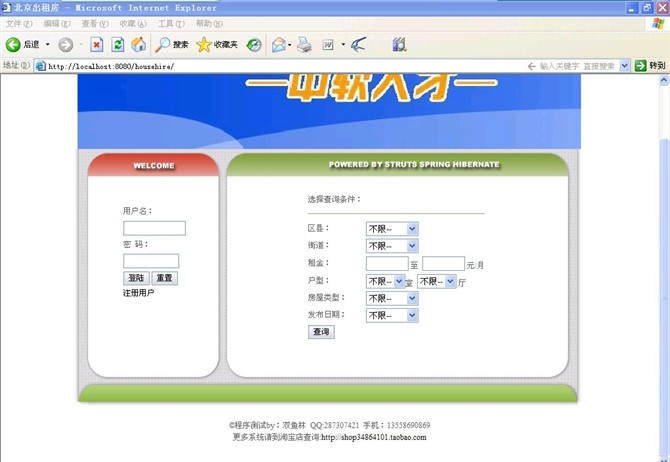Click the 注册用户 link

[138, 293]
